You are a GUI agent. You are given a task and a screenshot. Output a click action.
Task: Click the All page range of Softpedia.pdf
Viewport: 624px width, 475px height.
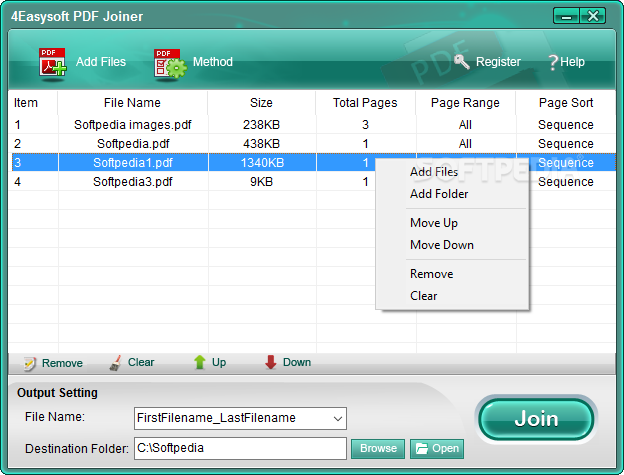[x=465, y=144]
